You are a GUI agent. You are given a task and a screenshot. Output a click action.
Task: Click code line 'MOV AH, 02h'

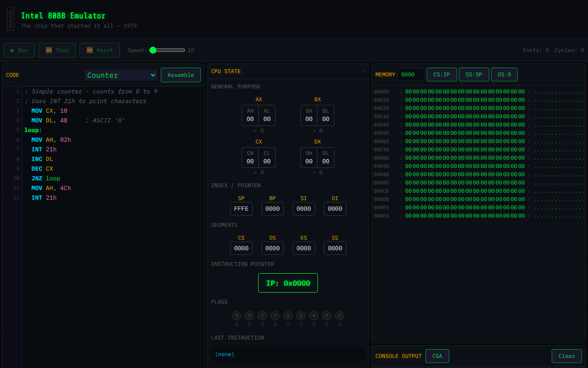tap(51, 140)
